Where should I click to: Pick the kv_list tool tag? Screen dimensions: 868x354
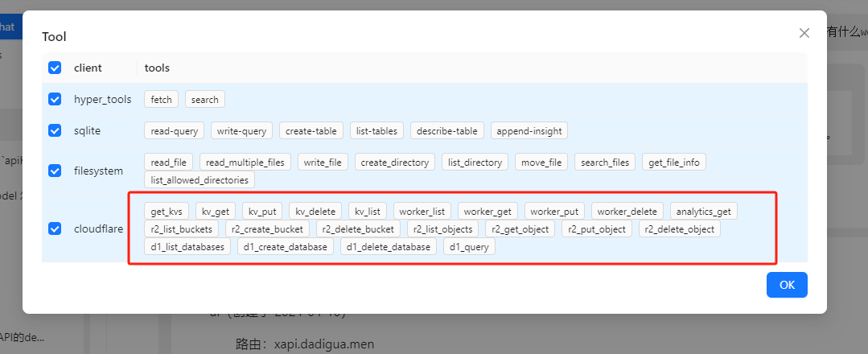pos(368,211)
